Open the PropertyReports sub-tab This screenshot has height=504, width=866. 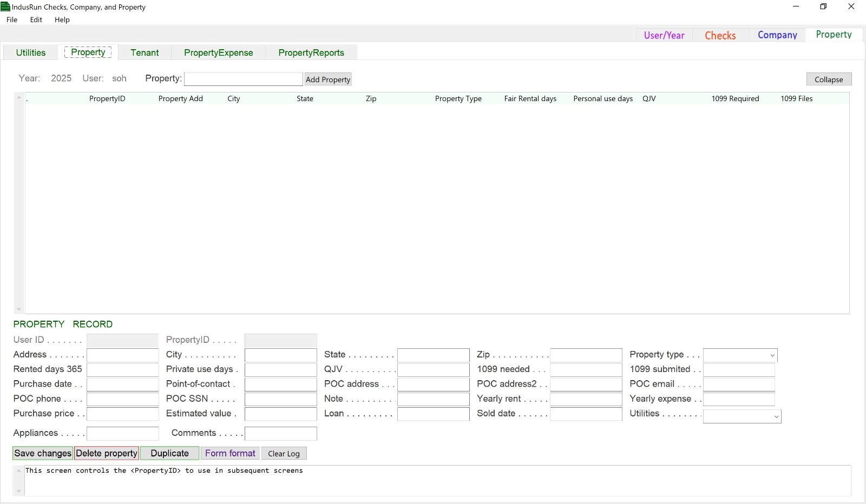pyautogui.click(x=311, y=52)
